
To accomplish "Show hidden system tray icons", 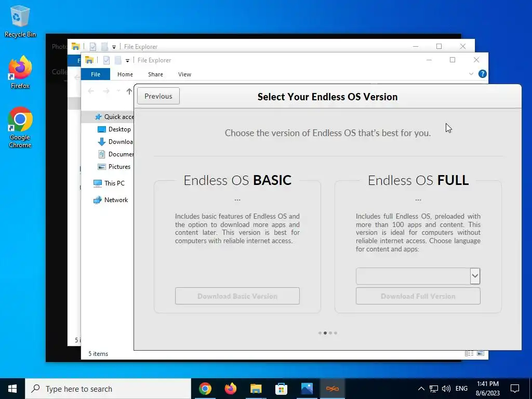I will [x=421, y=389].
